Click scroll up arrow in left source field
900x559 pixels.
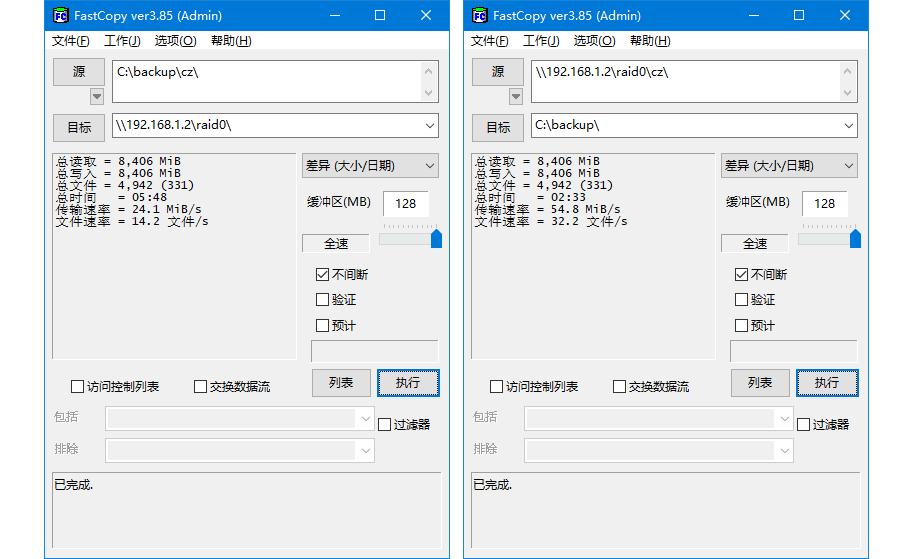pyautogui.click(x=428, y=71)
